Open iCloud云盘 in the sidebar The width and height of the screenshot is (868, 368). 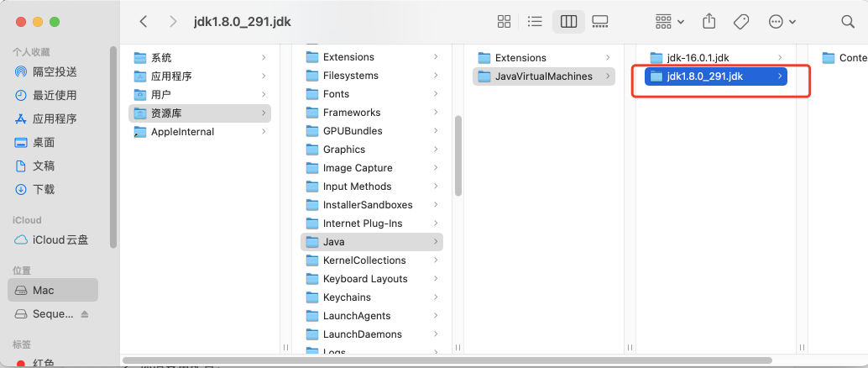(55, 240)
